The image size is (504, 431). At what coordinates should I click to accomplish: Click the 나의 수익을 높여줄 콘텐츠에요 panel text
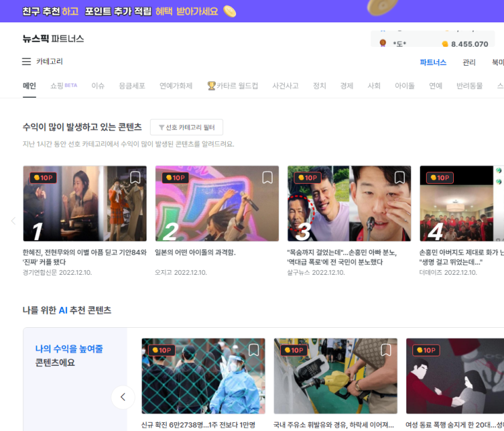point(69,356)
